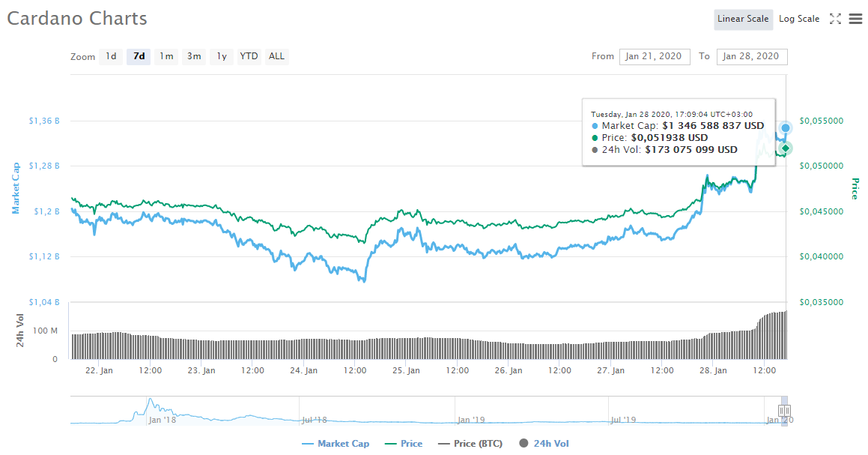Set zoom range to 3m
Screen dimensions: 868x455
tap(194, 56)
